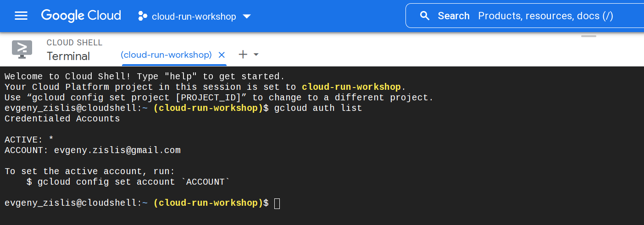This screenshot has height=225, width=644.
Task: Click the 'gcloud auth list' command text
Action: (318, 108)
